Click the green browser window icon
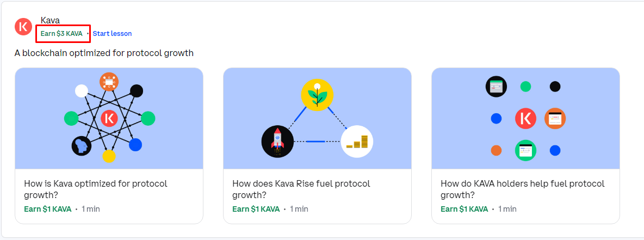 pos(526,150)
